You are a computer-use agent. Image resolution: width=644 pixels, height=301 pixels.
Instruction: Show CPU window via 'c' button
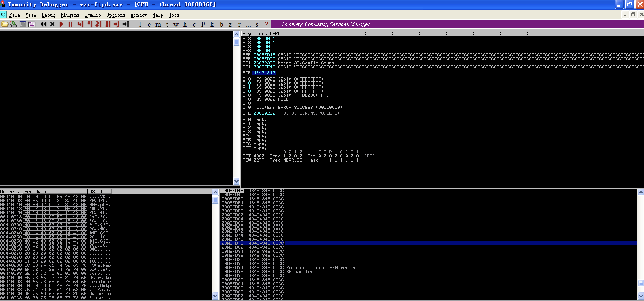[194, 25]
